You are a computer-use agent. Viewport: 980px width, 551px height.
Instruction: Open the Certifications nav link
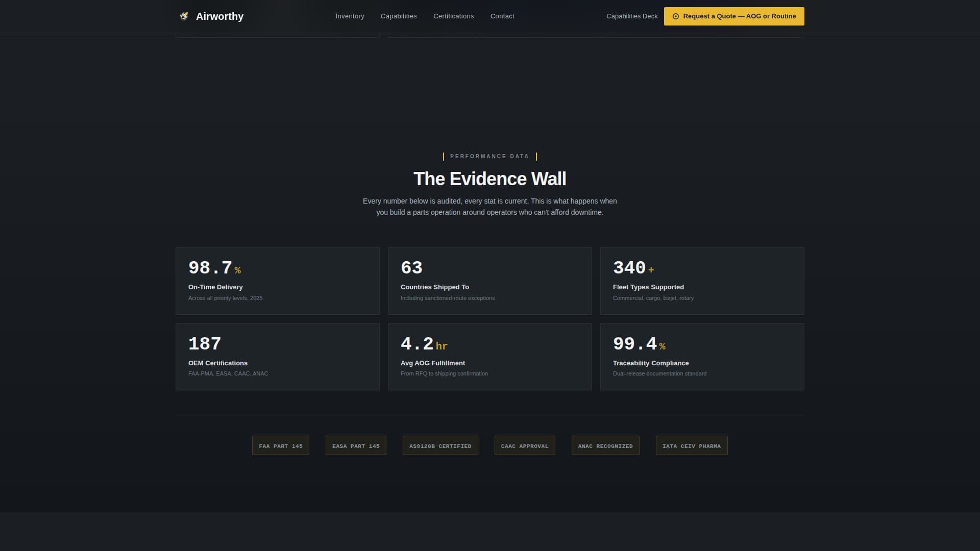pos(453,16)
